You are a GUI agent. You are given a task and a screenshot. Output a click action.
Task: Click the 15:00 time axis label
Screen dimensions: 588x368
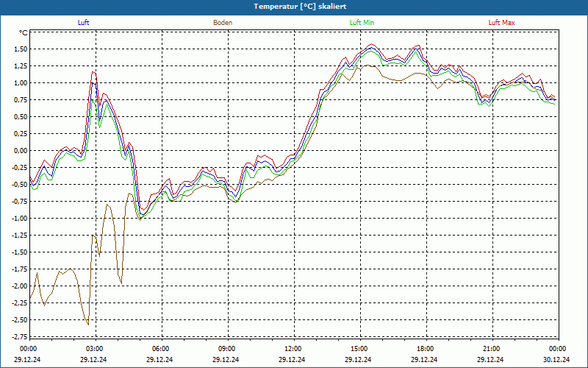(x=359, y=349)
